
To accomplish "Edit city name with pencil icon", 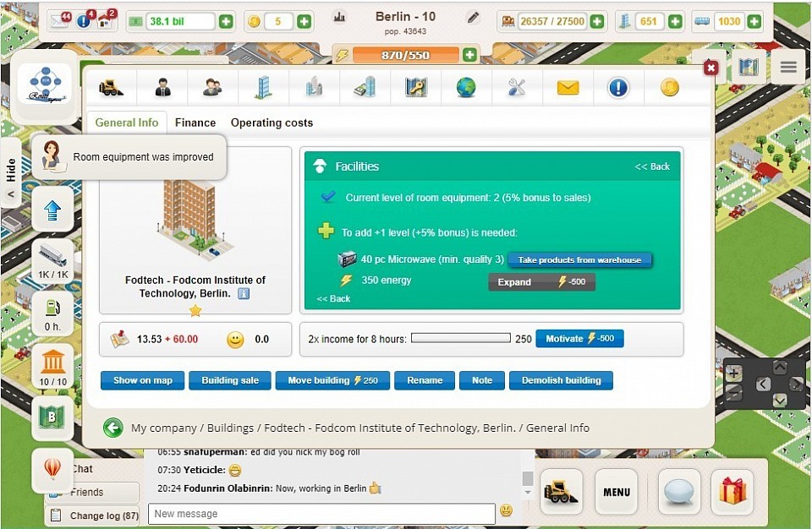I will click(x=473, y=18).
